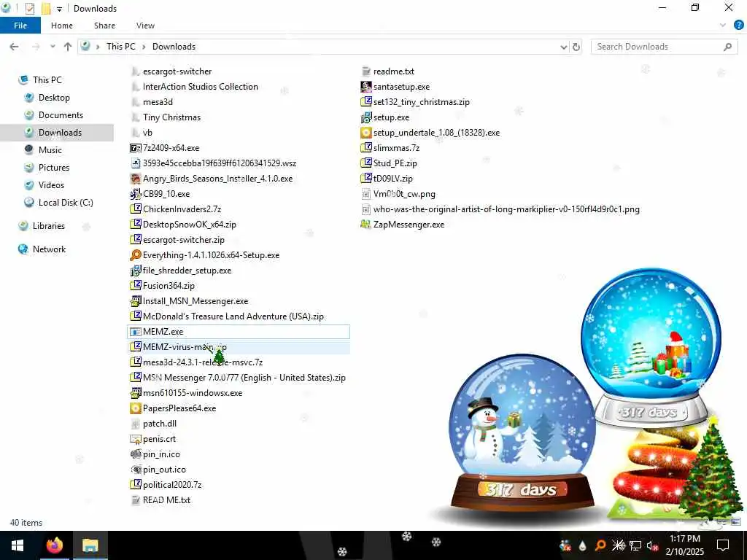Open the File ribbon tab
Viewport: 747px width, 560px height.
coord(20,26)
